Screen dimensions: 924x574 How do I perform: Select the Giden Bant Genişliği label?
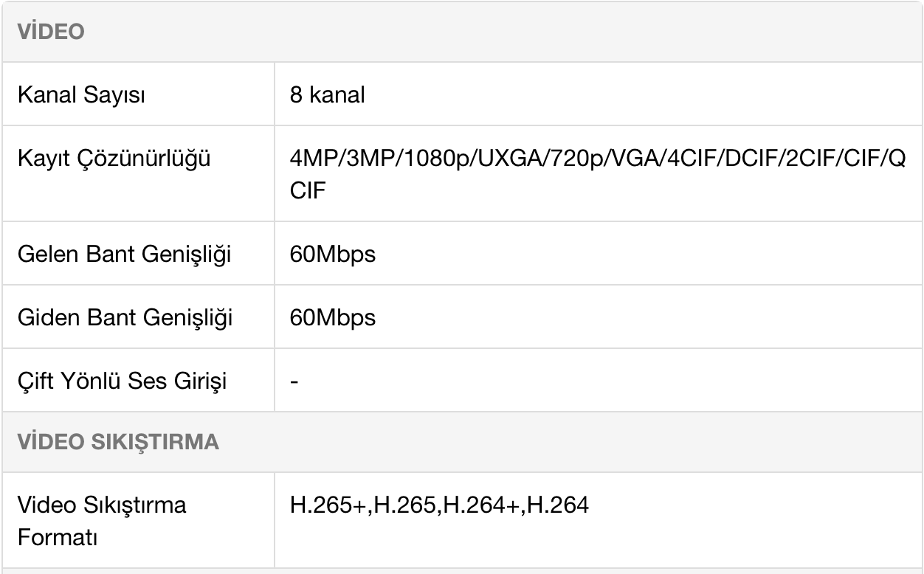(x=125, y=317)
